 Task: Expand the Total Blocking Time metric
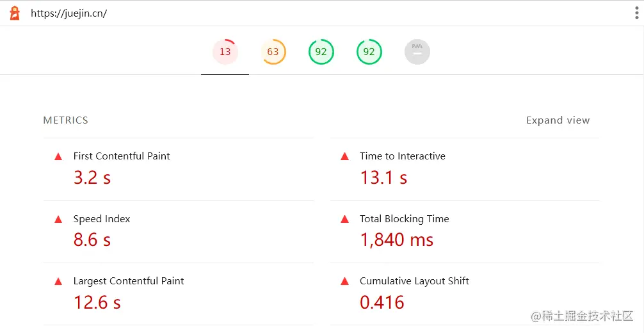tap(404, 219)
